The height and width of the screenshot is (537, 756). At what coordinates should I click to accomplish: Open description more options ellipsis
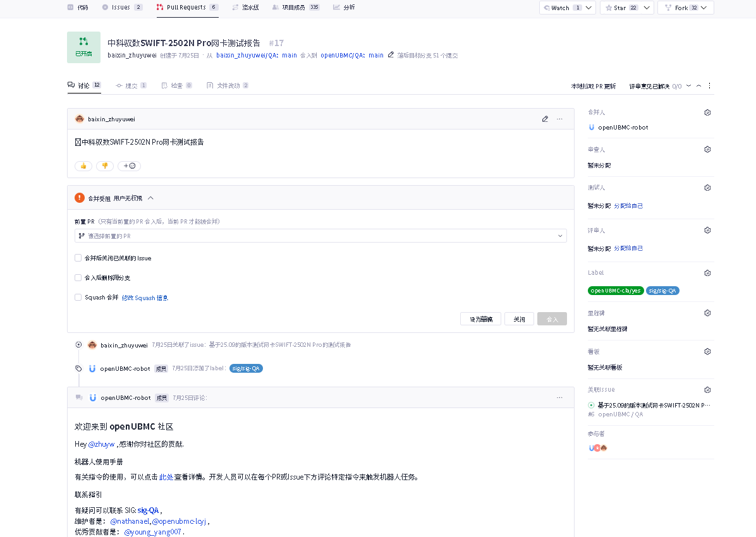point(560,119)
